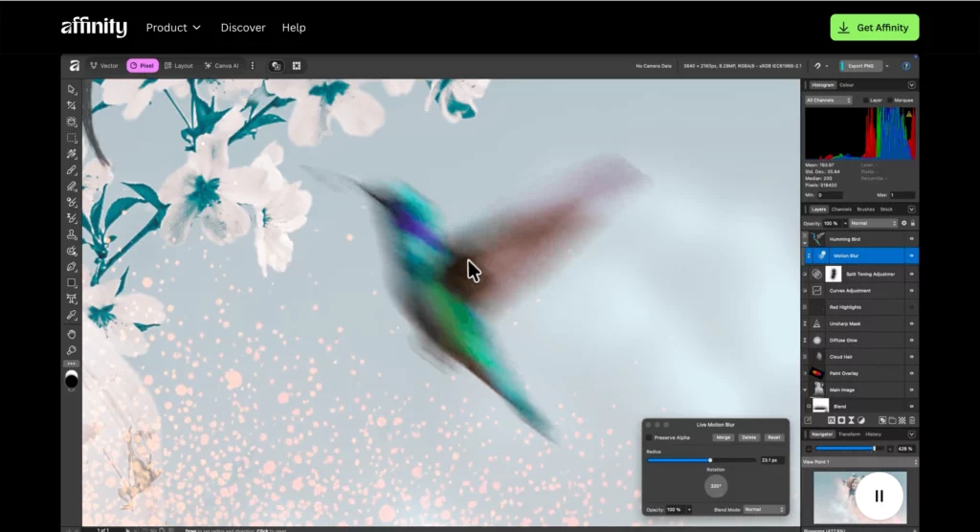Open the Navigator panel options chevron

pos(911,434)
